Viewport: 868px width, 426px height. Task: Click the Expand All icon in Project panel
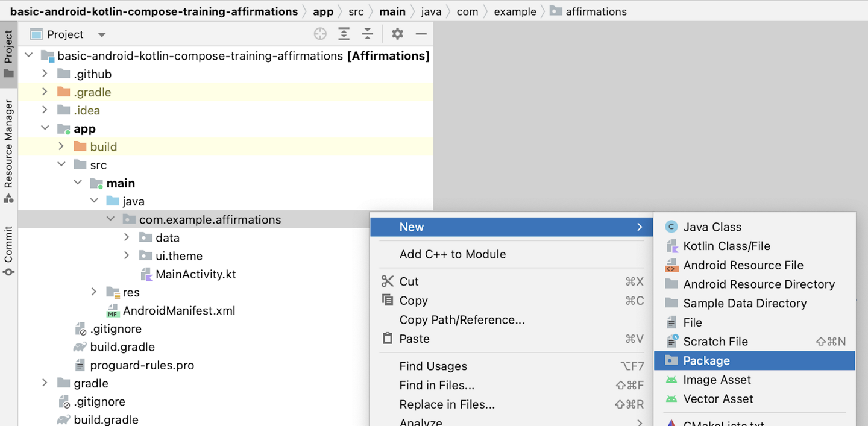pyautogui.click(x=344, y=34)
